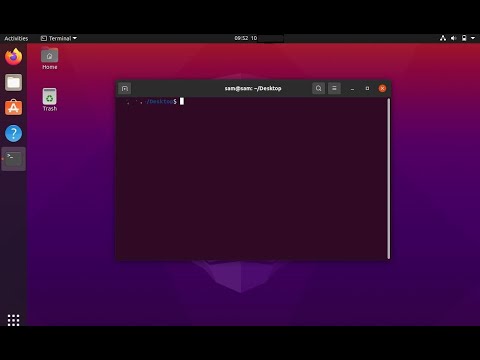This screenshot has width=480, height=360.
Task: Show Applications grid at the dock bottom
Action: coord(13,320)
